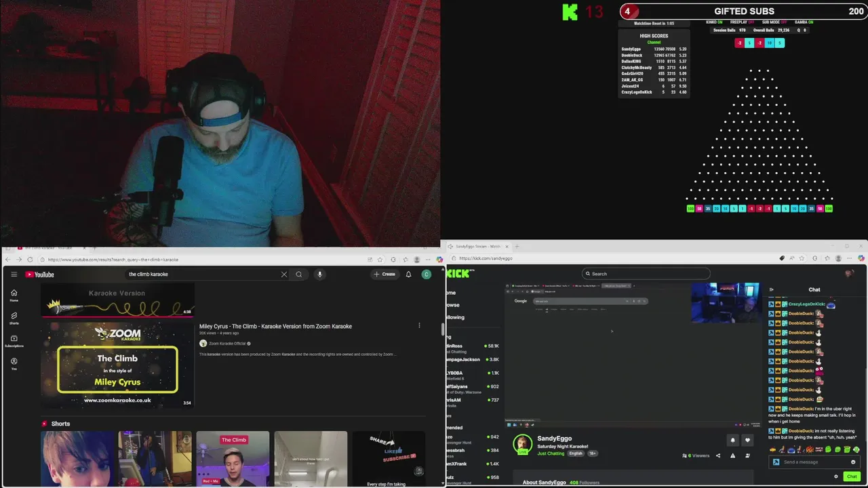Viewport: 868px width, 488px height.
Task: Open the emoji picker in chat input
Action: click(853, 462)
